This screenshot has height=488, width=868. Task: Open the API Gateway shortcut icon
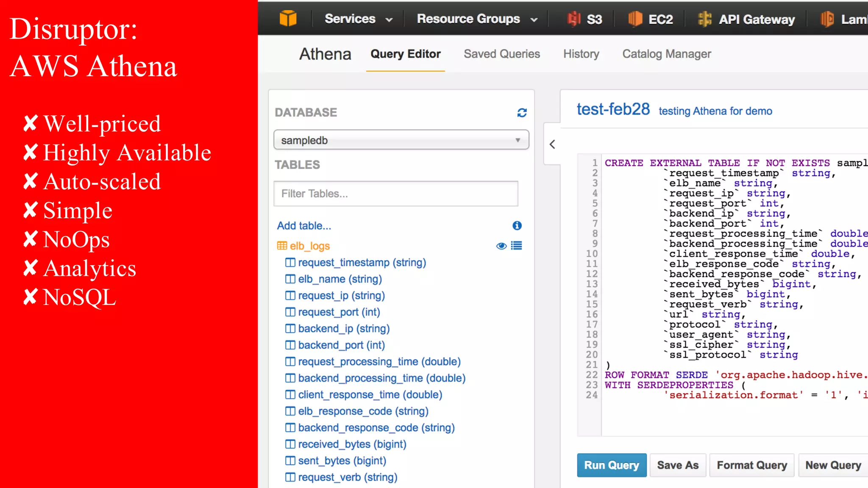[x=705, y=19]
